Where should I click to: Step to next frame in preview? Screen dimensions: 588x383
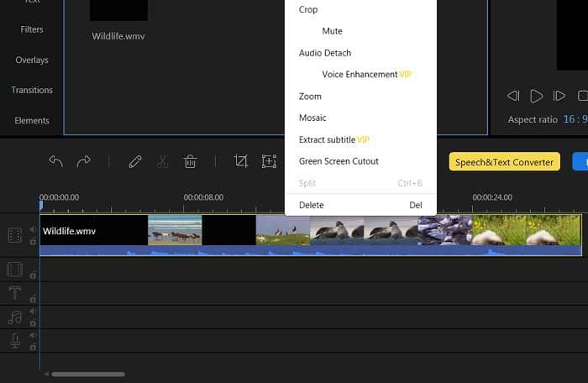[x=559, y=96]
